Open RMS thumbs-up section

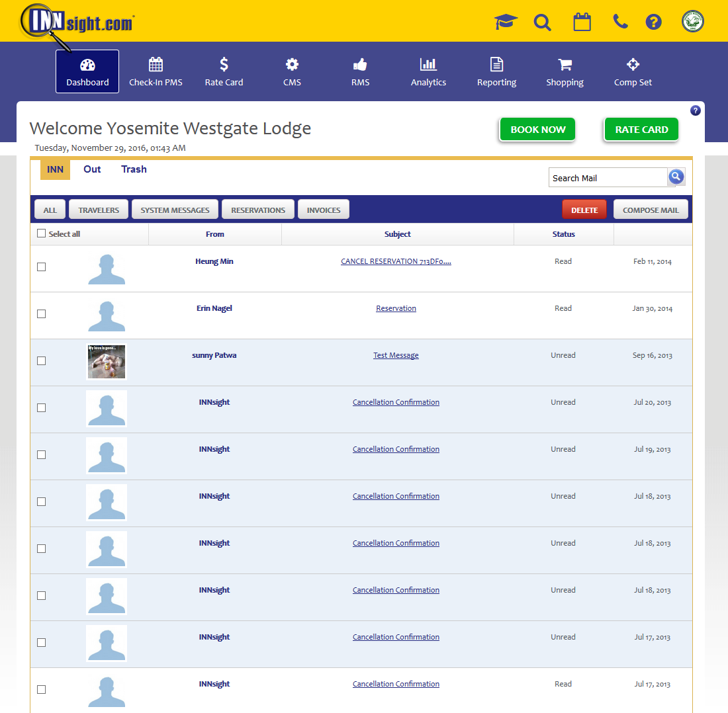point(360,71)
